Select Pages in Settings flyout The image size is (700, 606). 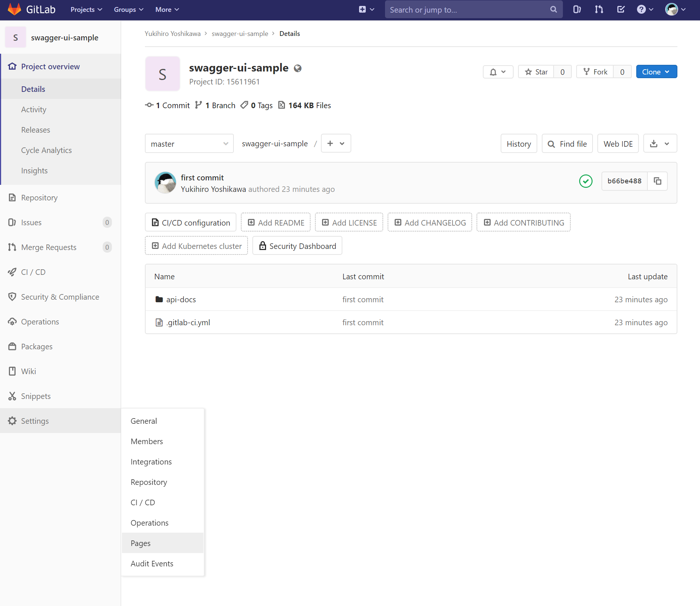coord(162,543)
